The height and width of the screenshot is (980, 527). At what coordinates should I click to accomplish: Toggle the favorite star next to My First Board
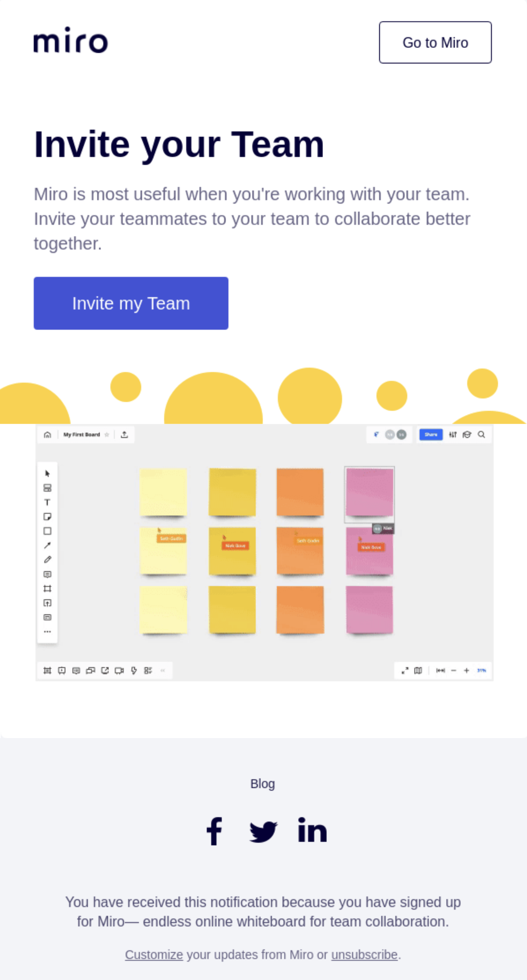(107, 435)
